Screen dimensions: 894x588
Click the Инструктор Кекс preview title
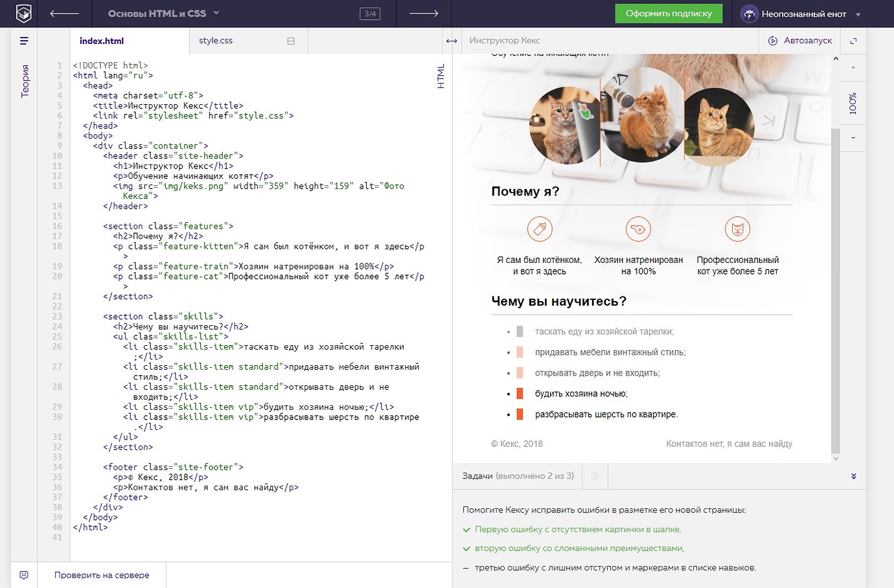(505, 40)
